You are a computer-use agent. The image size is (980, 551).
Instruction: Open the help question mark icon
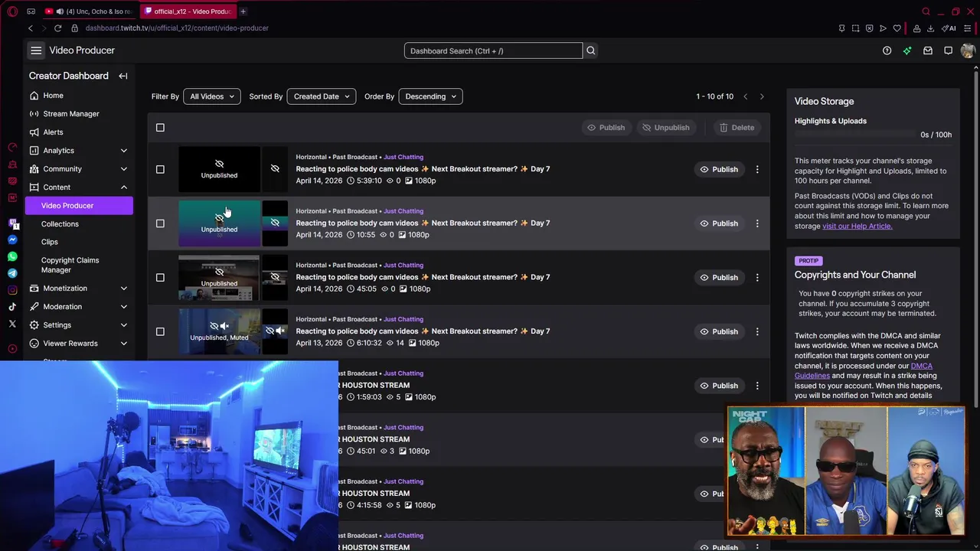[887, 51]
